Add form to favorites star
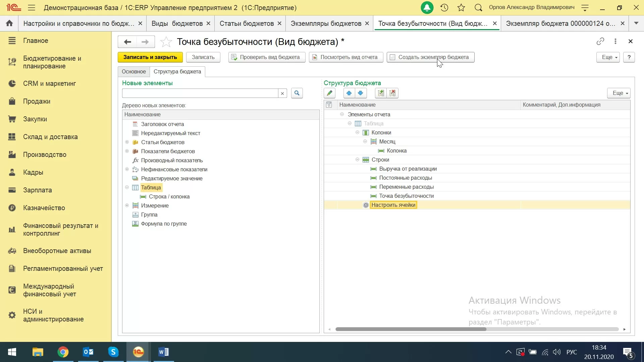 (166, 42)
